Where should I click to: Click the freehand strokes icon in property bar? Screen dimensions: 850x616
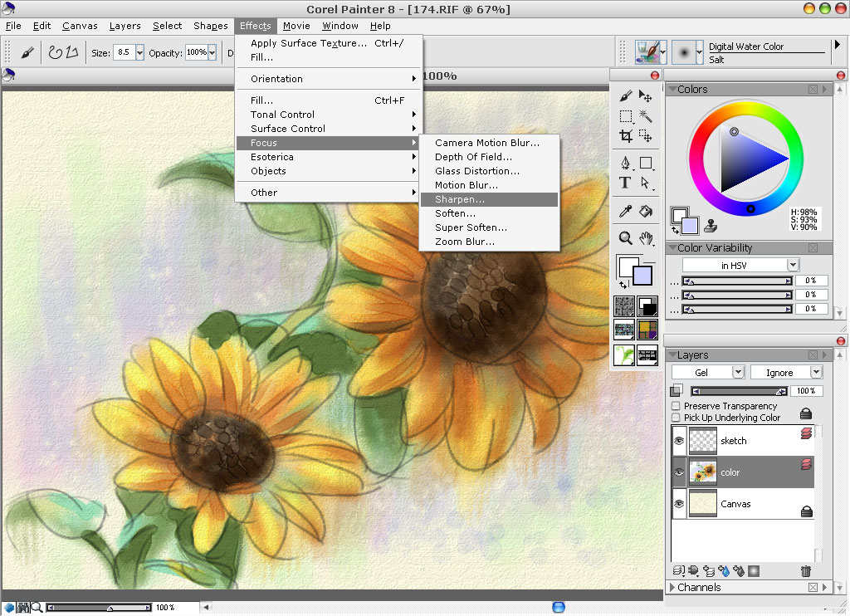click(x=56, y=52)
